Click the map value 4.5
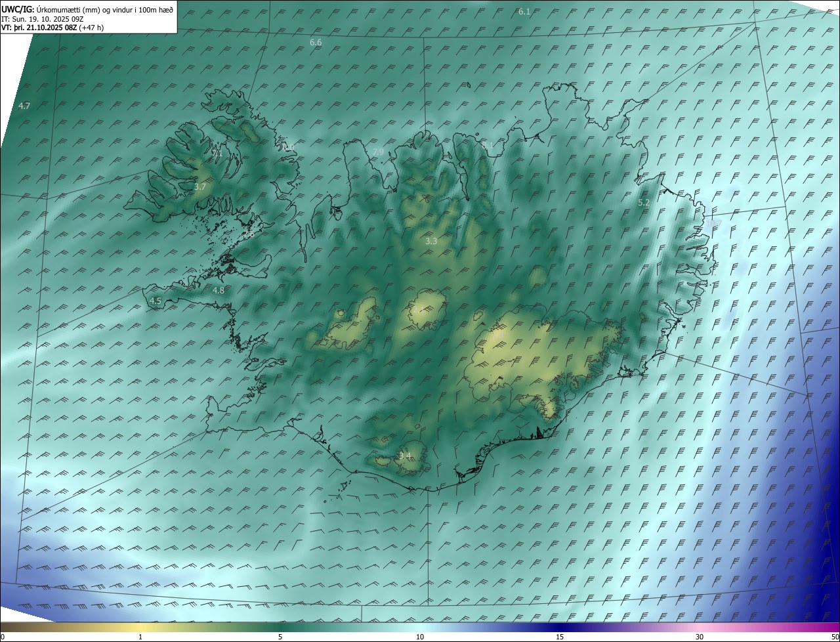 pyautogui.click(x=156, y=301)
